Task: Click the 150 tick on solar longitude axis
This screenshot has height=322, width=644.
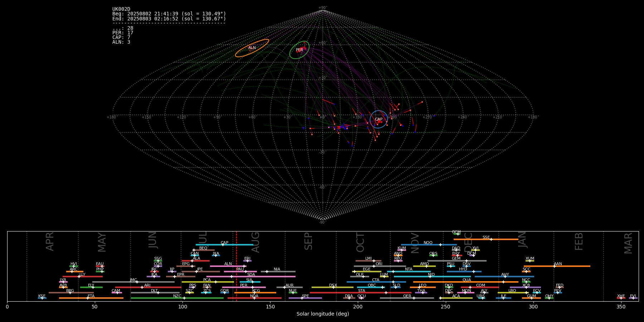Action: [x=270, y=307]
